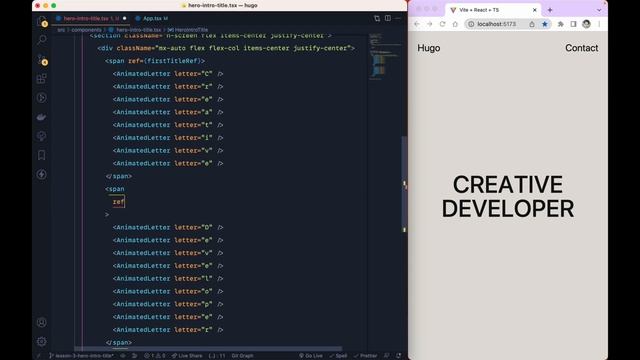This screenshot has height=360, width=640.
Task: Click Go Live in the status bar
Action: (311, 356)
